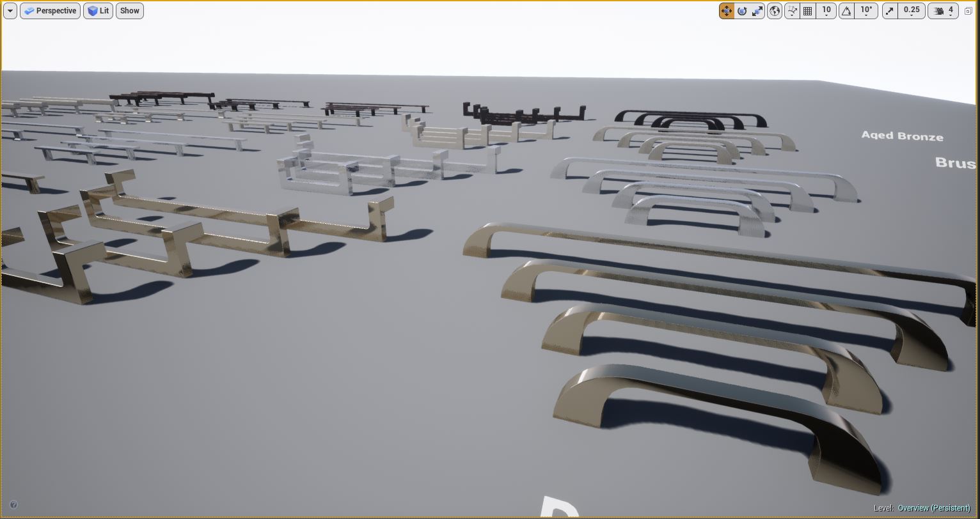Select the Rotate tool

[742, 11]
